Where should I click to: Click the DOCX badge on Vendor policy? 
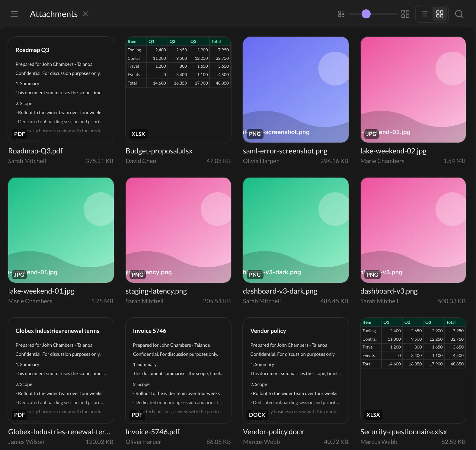click(257, 415)
